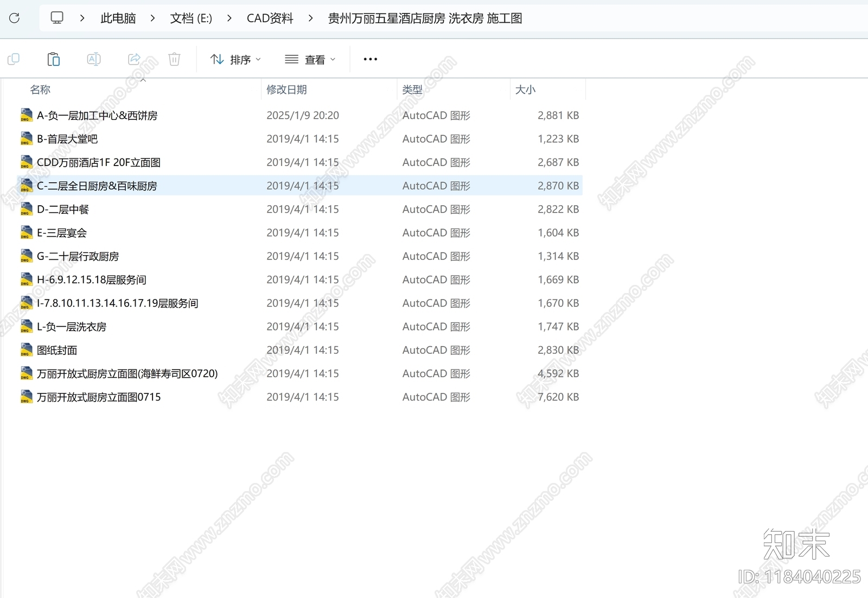Expand chevron after CAD资料
This screenshot has height=598, width=868.
(310, 18)
